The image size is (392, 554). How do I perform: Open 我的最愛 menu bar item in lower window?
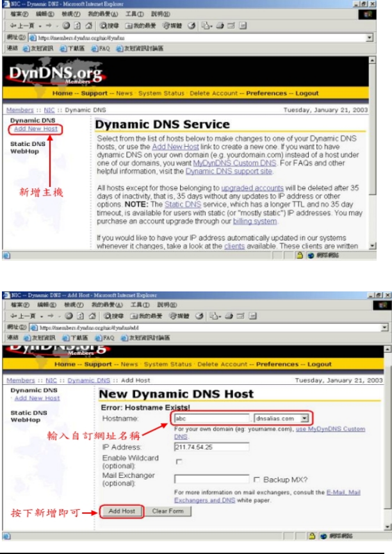tap(107, 305)
